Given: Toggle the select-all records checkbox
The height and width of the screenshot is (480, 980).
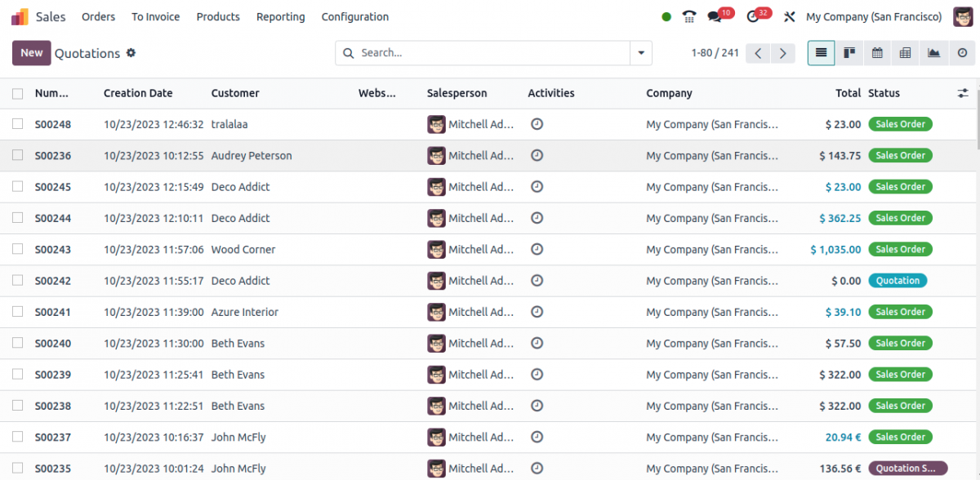Looking at the screenshot, I should point(17,94).
